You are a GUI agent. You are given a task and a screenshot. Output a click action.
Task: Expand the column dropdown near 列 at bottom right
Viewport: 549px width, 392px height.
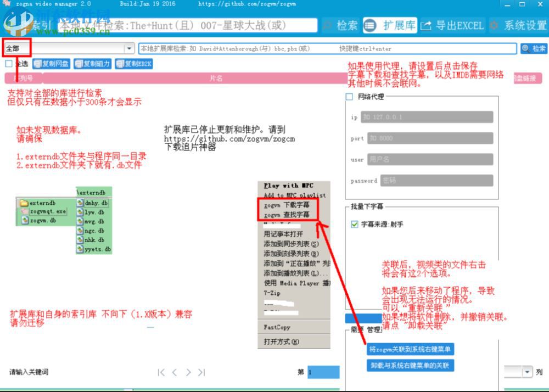pos(526,372)
